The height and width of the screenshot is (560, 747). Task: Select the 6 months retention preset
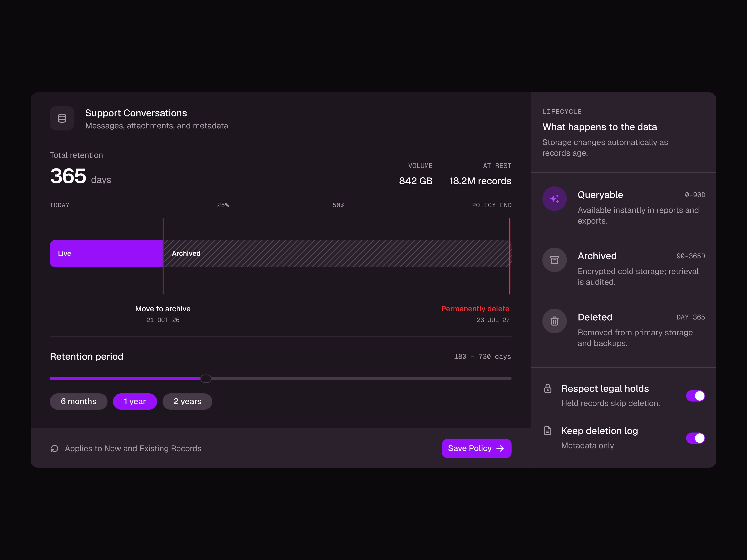(79, 401)
